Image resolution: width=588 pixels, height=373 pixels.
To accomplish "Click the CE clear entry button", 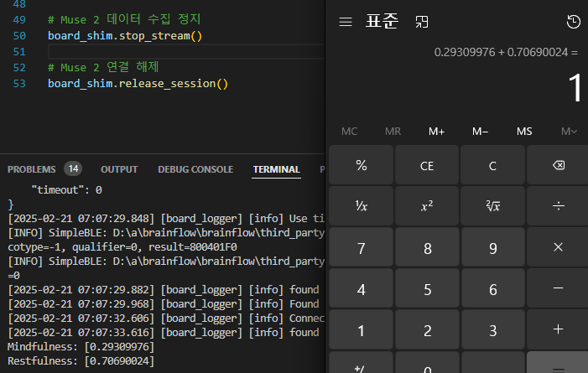I will click(427, 165).
